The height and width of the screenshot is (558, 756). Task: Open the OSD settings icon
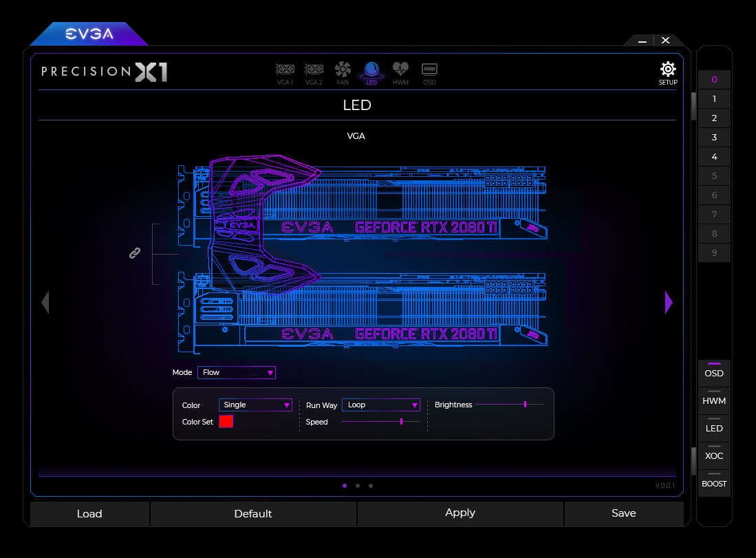click(x=429, y=72)
